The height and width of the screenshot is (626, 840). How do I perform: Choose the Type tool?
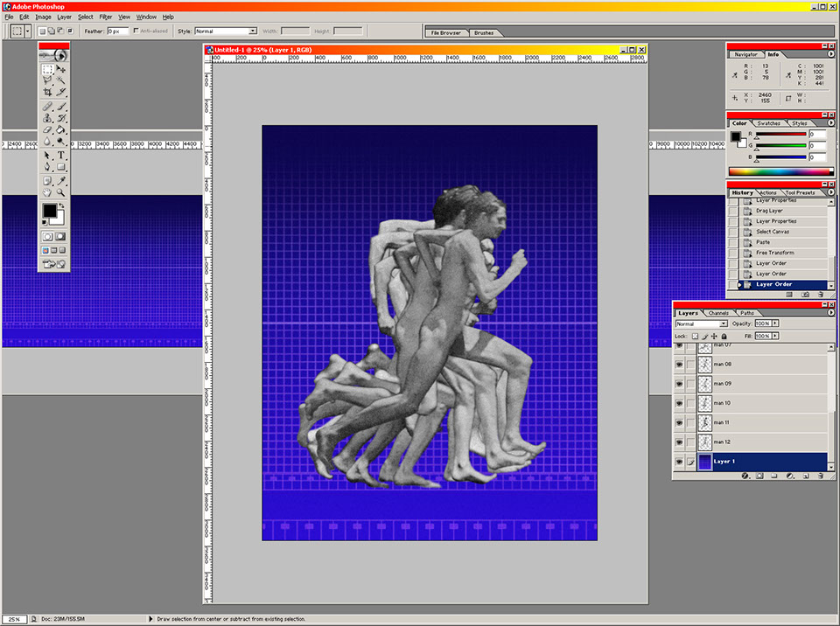[61, 156]
